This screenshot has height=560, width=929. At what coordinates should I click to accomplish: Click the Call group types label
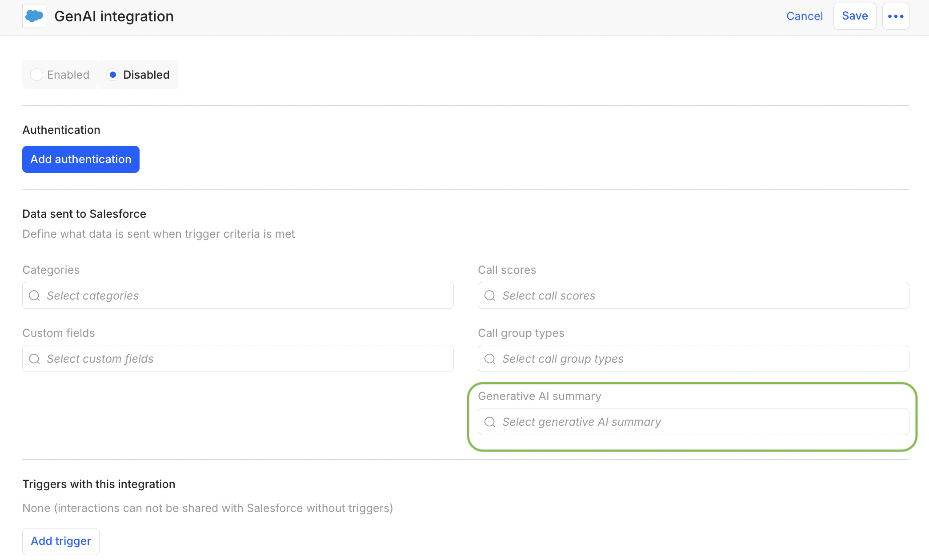521,333
